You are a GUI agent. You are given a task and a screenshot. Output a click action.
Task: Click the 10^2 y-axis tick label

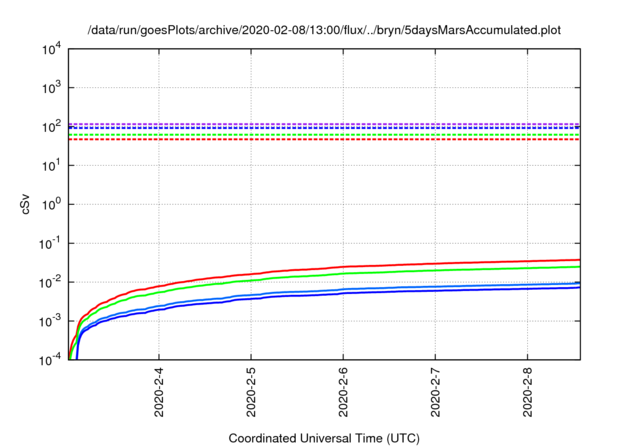(51, 126)
